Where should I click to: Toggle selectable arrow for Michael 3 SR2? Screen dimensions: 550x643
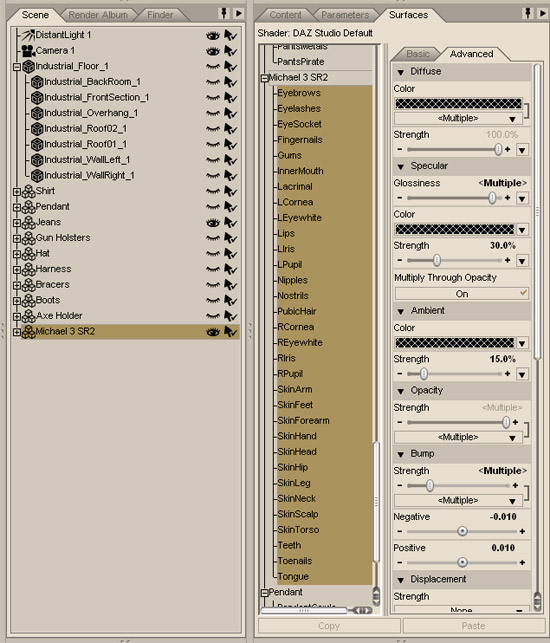(x=230, y=332)
